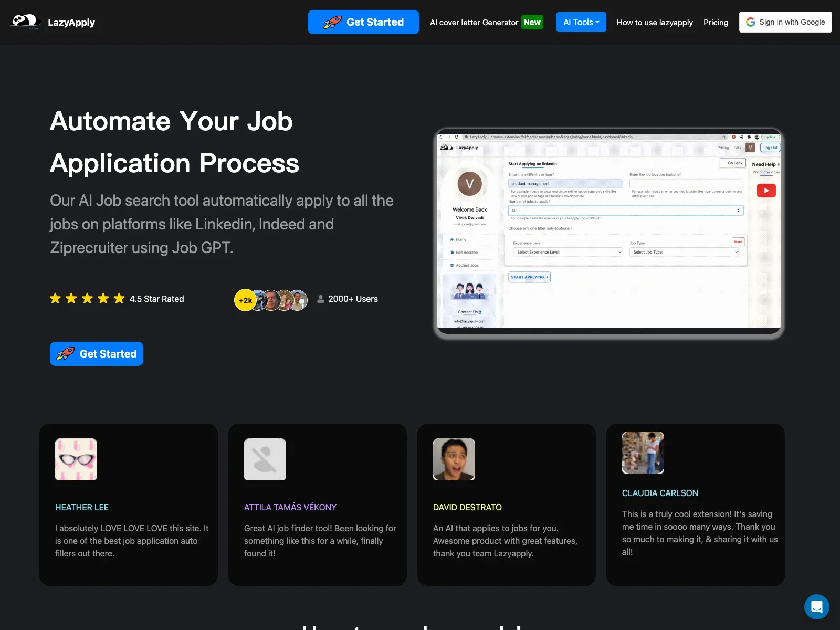Screen dimensions: 840x630
Task: Click the first rating star
Action: tap(55, 299)
